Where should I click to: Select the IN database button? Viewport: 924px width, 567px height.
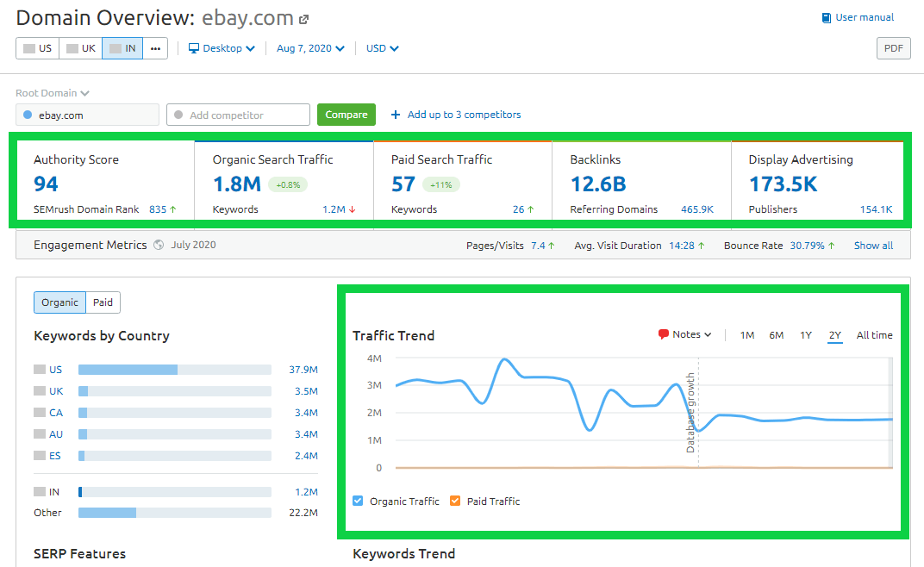tap(122, 48)
